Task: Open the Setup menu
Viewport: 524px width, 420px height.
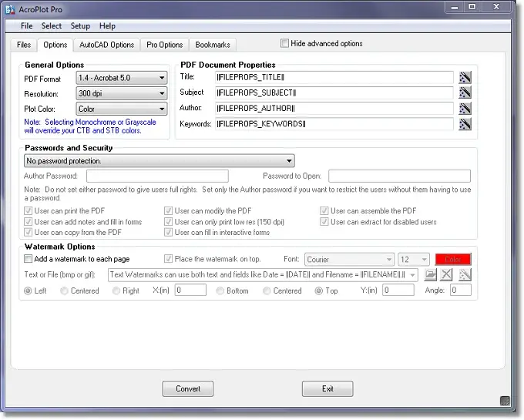Action: click(x=80, y=26)
